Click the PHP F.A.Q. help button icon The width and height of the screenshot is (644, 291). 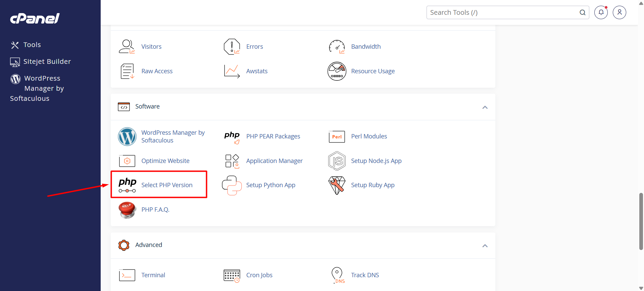[127, 210]
